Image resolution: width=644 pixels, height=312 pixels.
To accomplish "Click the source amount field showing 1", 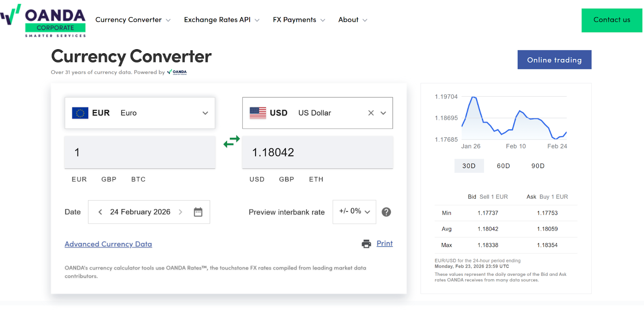I will (140, 152).
